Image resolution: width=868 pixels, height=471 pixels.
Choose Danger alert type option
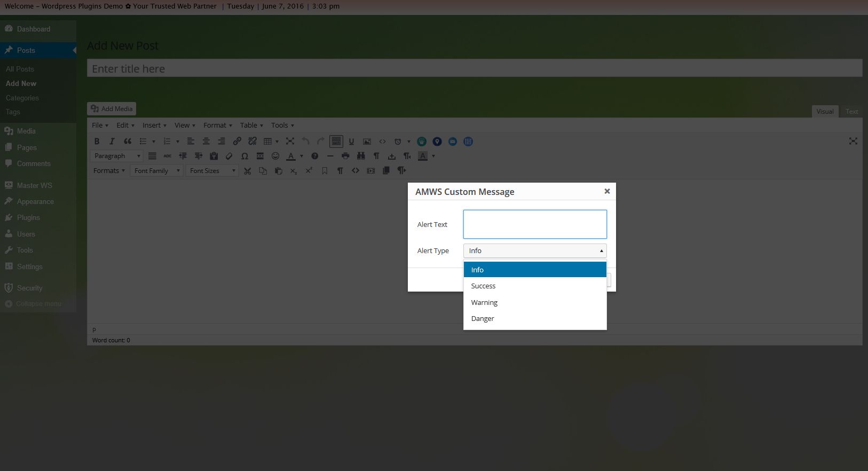(x=535, y=318)
